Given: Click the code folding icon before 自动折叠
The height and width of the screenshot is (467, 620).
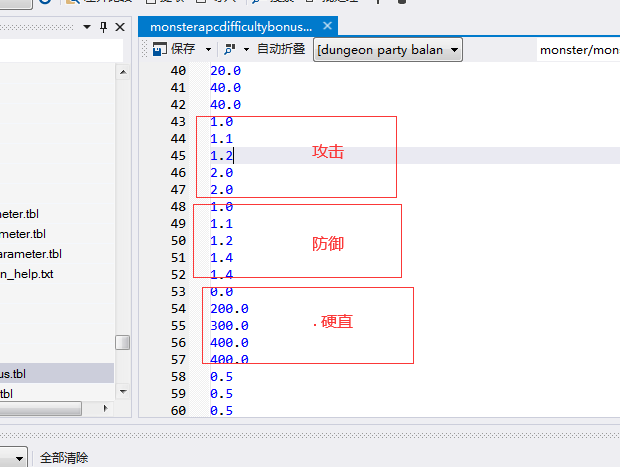Looking at the screenshot, I should (230, 49).
